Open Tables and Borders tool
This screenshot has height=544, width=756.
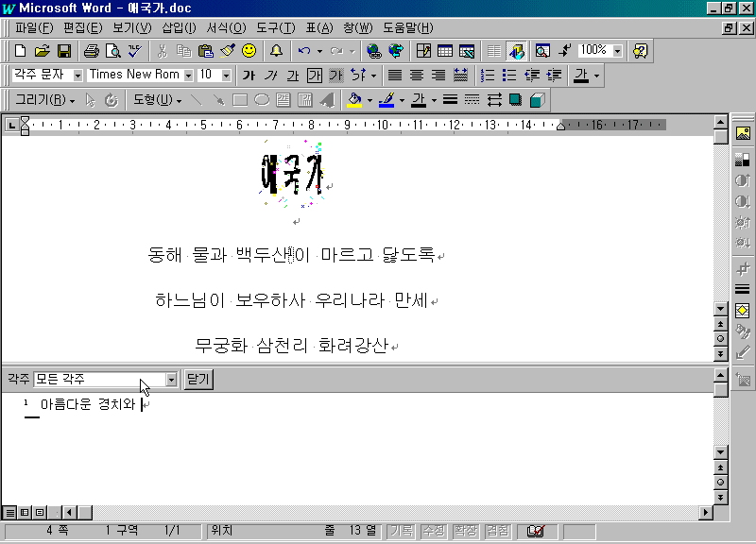423,51
